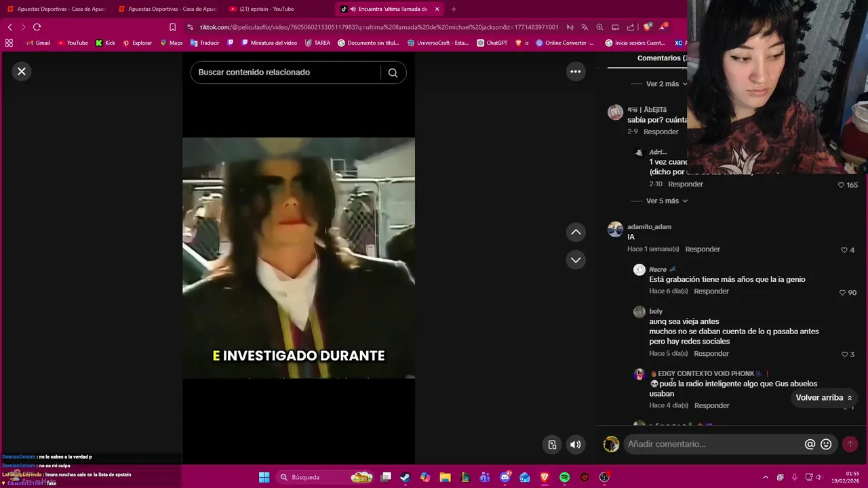The height and width of the screenshot is (488, 868).
Task: Open the emoji picker in comment box
Action: [x=826, y=444]
